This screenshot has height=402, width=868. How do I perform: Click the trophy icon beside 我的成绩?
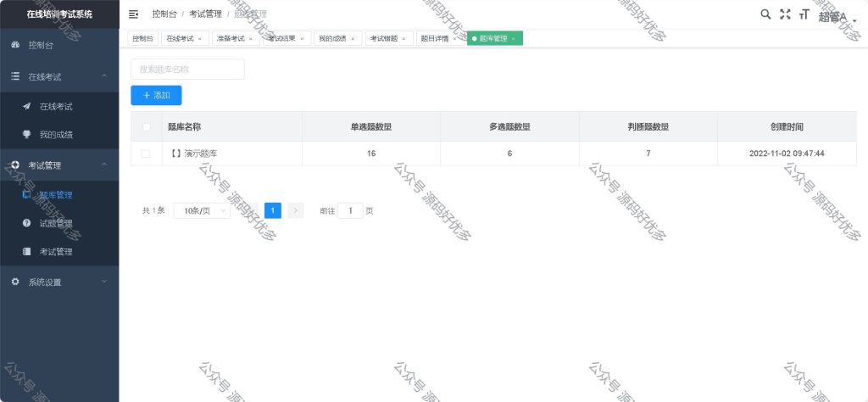tap(26, 135)
